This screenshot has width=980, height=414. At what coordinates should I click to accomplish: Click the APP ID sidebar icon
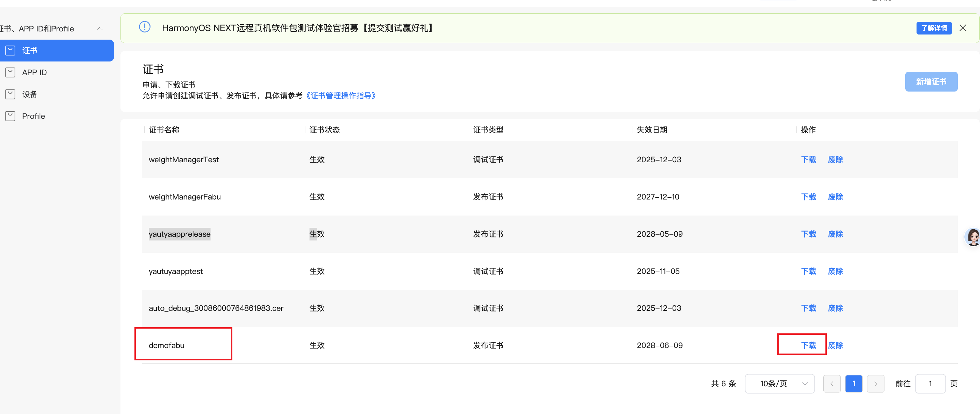pyautogui.click(x=10, y=72)
